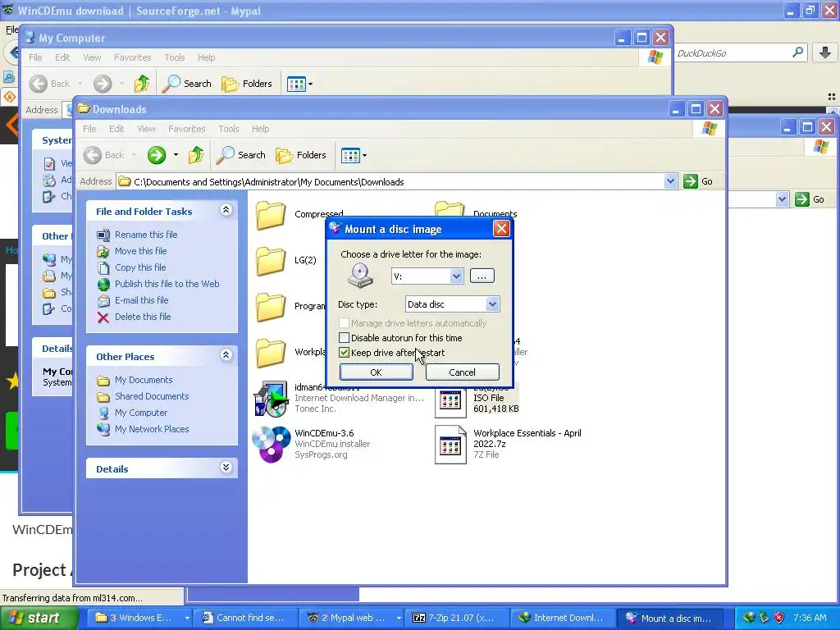Click Go button in Downloads window

tap(699, 181)
